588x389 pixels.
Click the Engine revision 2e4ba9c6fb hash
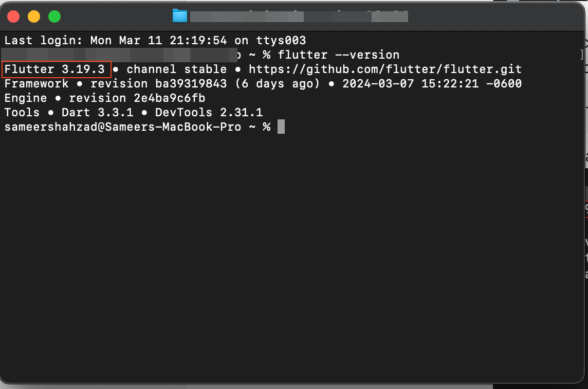pos(170,98)
